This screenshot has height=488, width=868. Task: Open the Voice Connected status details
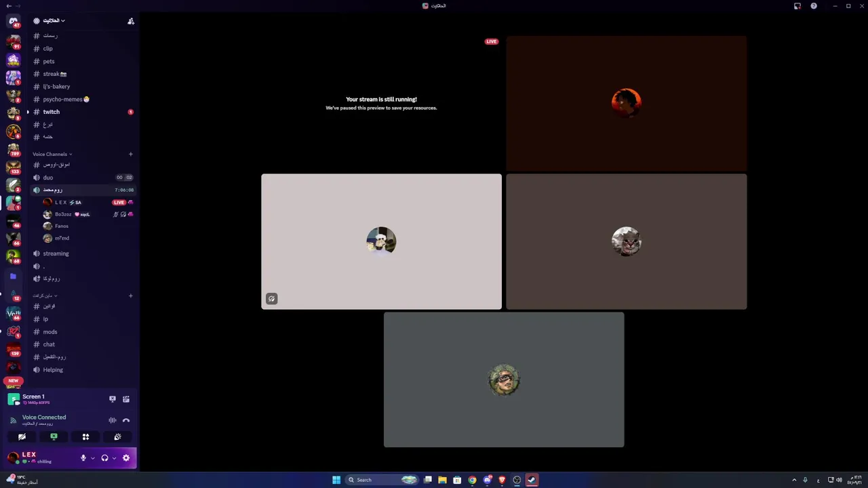[x=44, y=418]
